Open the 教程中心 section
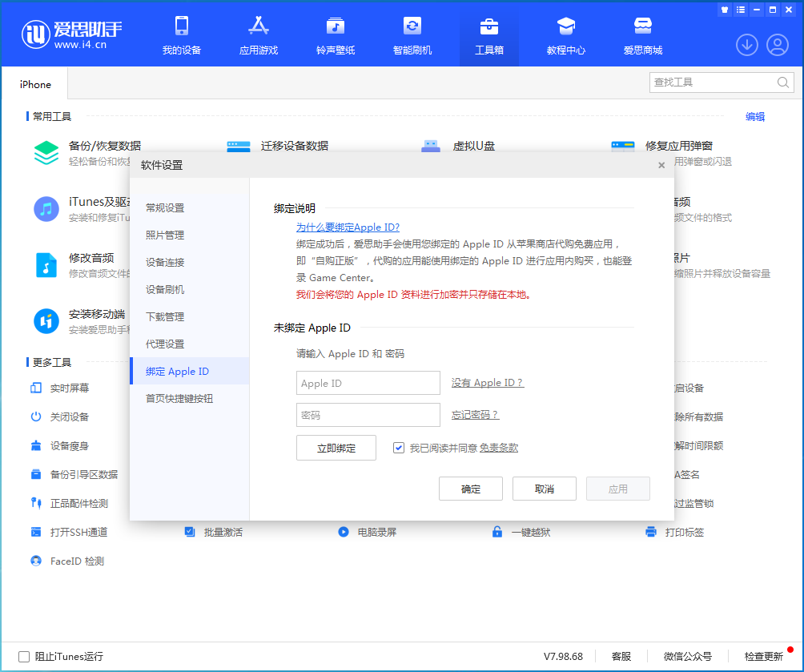Viewport: 804px width, 672px height. pyautogui.click(x=566, y=35)
